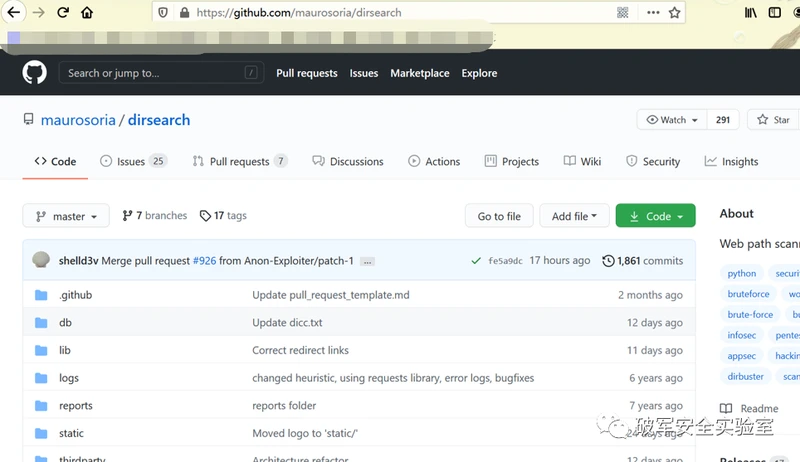Expand the commit message ellipsis button
Viewport: 800px width, 462px height.
[367, 262]
